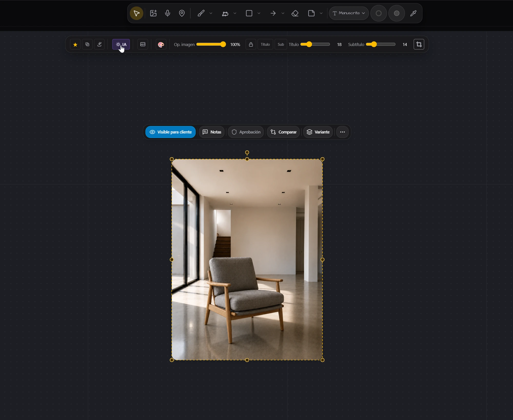This screenshot has height=420, width=513.
Task: Expand freeform shape tool options
Action: tap(235, 13)
